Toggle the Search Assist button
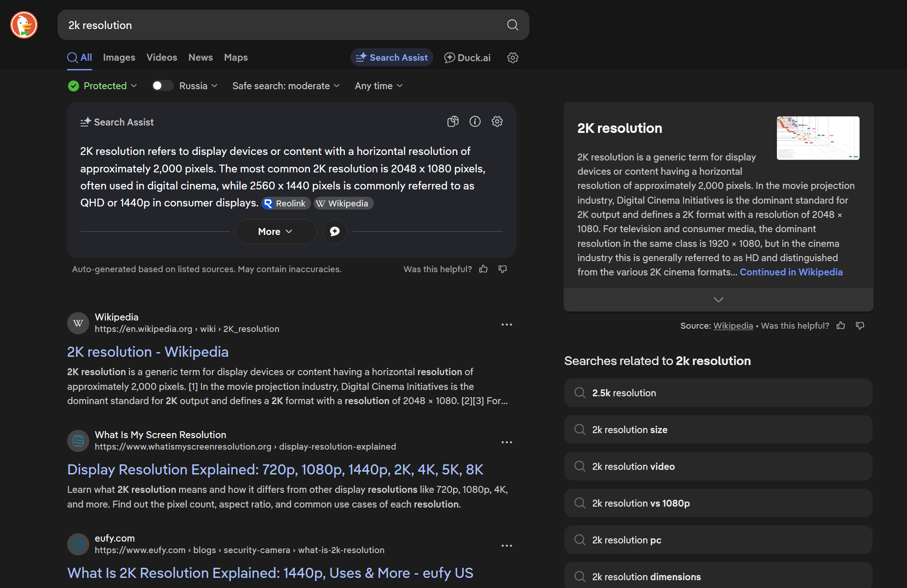Screen dimensions: 907x588 [x=391, y=57]
